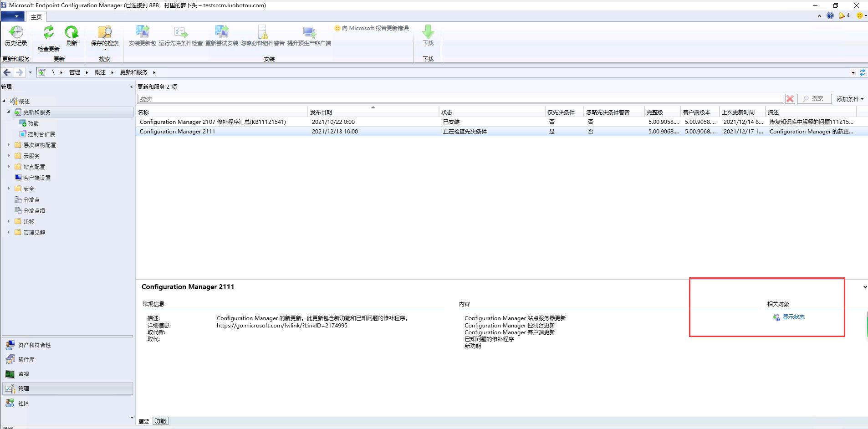Collapse the 管理 navigation pane
Screen dimensions: 868x429
pyautogui.click(x=132, y=87)
